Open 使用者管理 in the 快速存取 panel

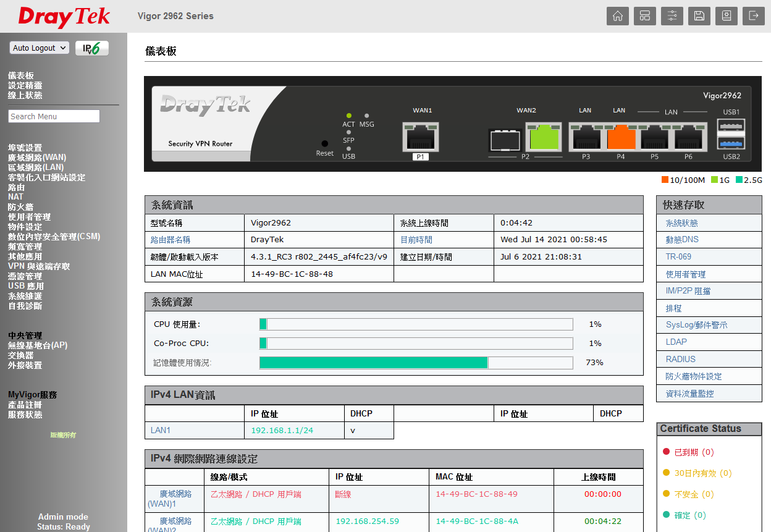coord(686,274)
